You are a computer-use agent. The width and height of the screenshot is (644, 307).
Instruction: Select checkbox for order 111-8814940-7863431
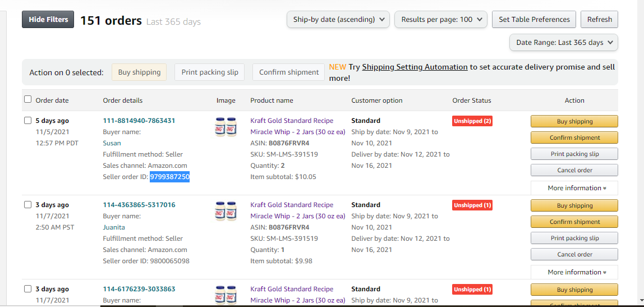(x=27, y=121)
